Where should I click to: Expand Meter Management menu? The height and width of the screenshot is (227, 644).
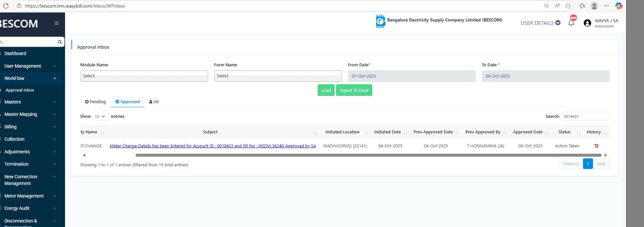point(30,196)
